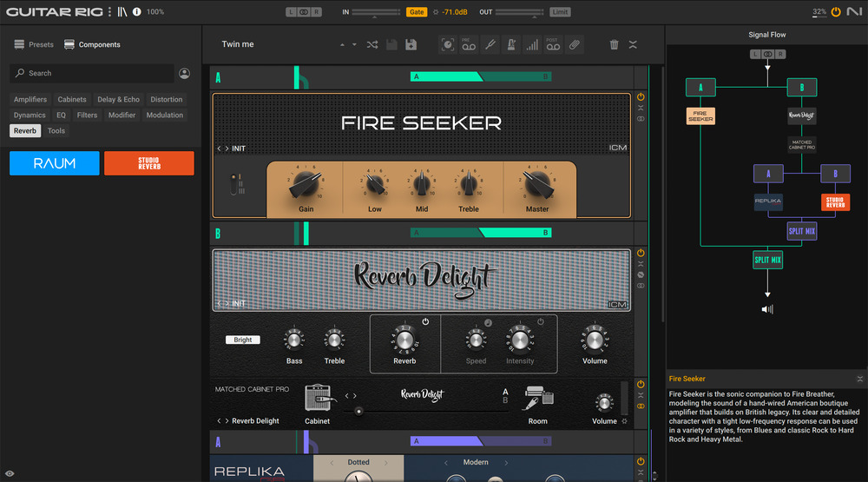This screenshot has width=868, height=482.
Task: Turn off the Fire Seeker power button
Action: pos(641,97)
